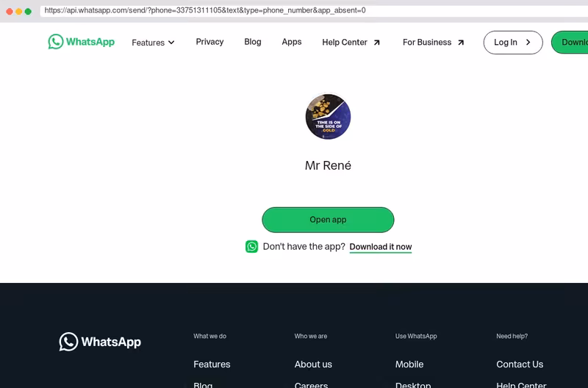Expand the Features dropdown menu
Screen dimensions: 588x388
(153, 43)
